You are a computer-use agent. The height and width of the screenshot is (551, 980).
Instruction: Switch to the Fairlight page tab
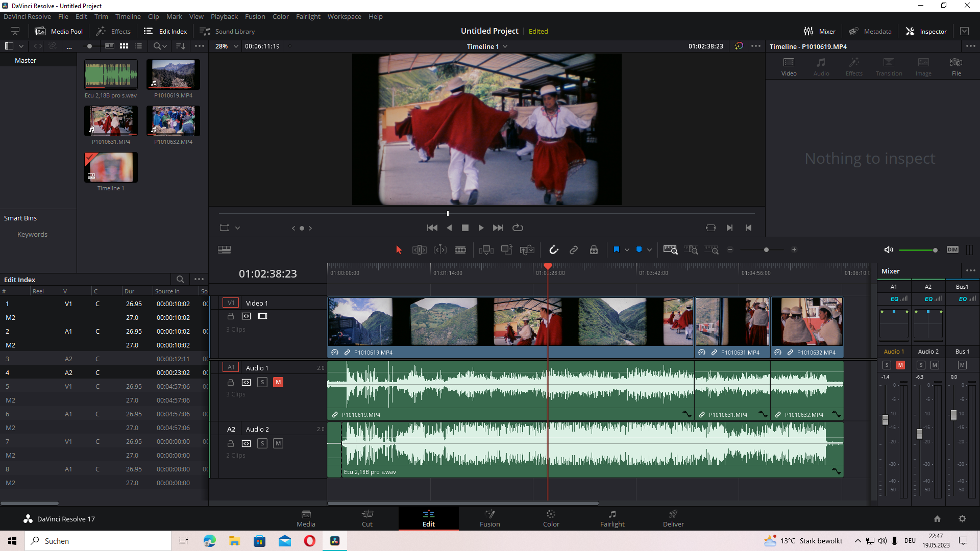tap(612, 518)
